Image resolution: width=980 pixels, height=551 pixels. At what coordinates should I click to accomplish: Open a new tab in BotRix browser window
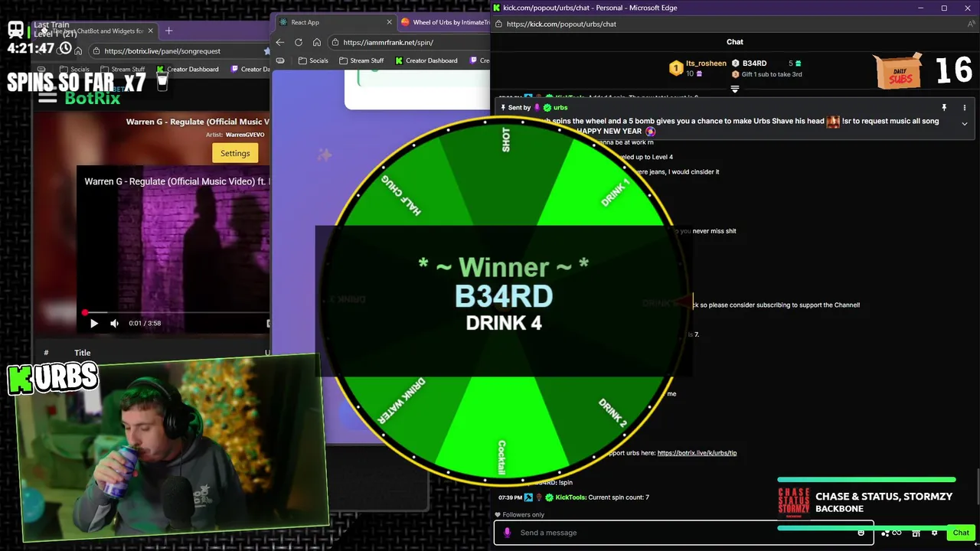coord(169,31)
